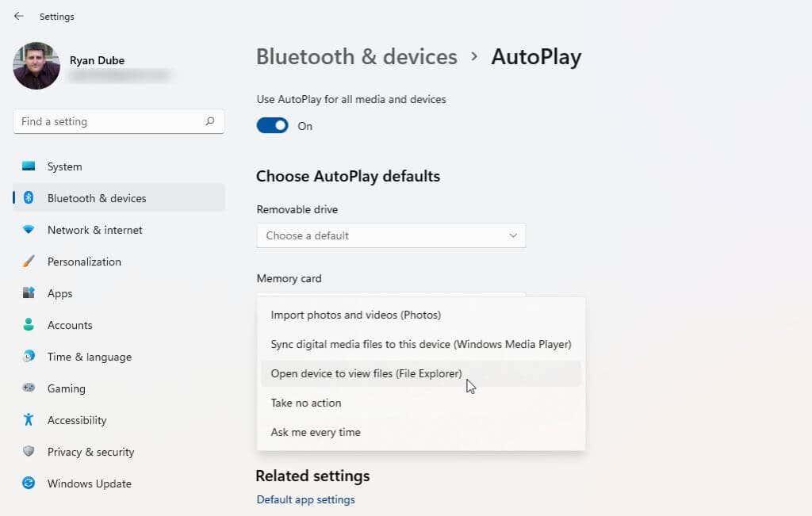Click the Apps icon in sidebar
The width and height of the screenshot is (812, 516).
click(x=29, y=293)
